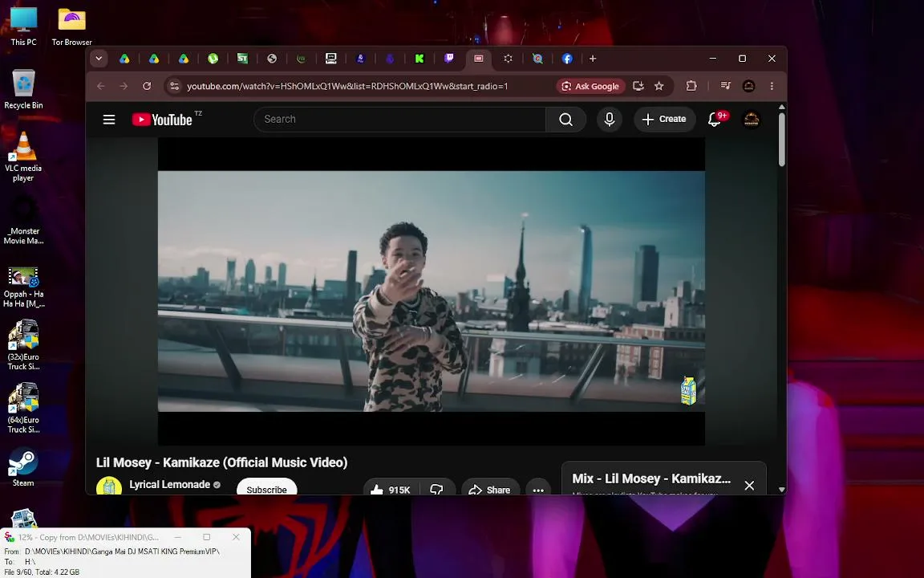
Task: Select the active YouTube tab
Action: click(x=479, y=59)
